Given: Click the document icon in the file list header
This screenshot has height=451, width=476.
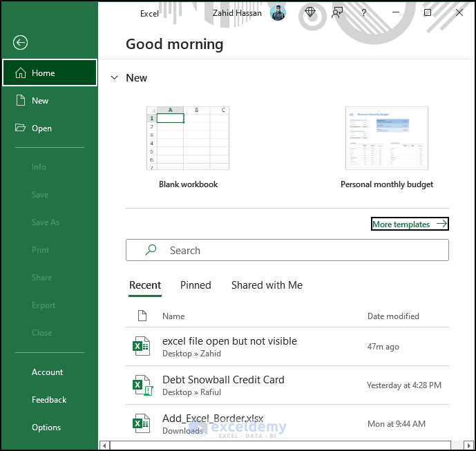Looking at the screenshot, I should pyautogui.click(x=142, y=316).
